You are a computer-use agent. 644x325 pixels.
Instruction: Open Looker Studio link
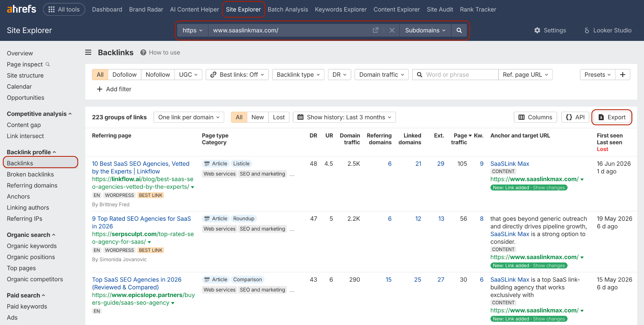[608, 30]
